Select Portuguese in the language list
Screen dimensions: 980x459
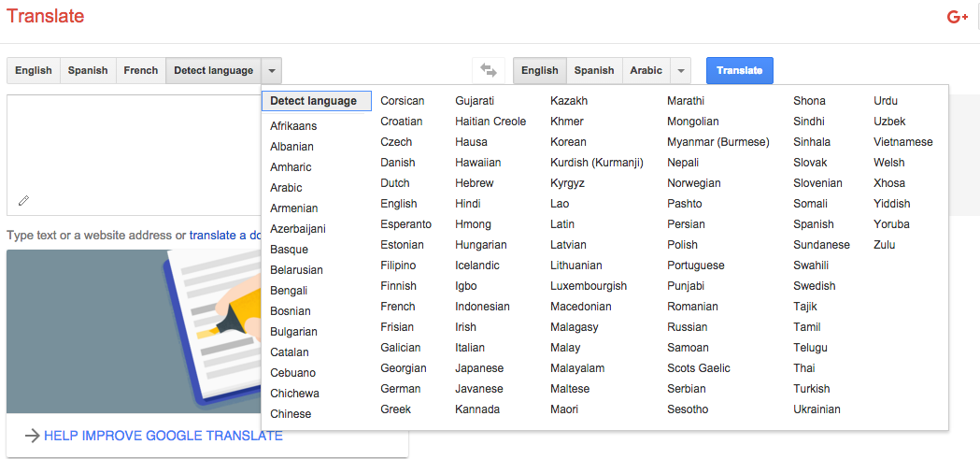(x=696, y=265)
